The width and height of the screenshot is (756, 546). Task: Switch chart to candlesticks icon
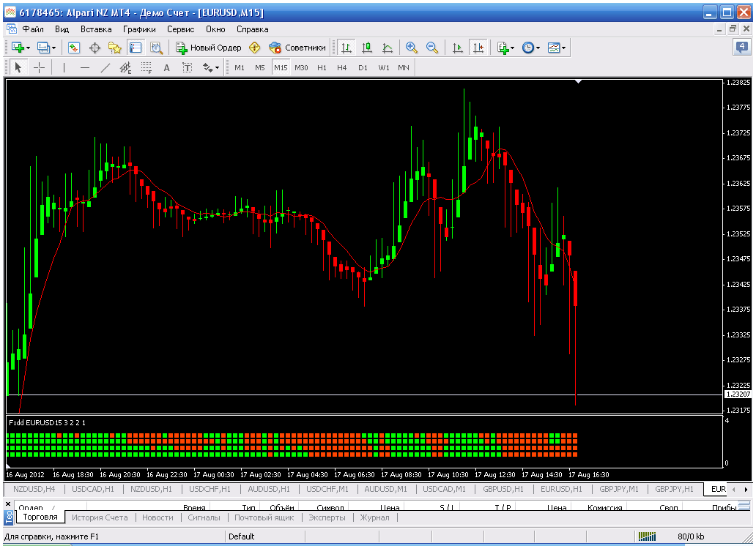point(367,48)
